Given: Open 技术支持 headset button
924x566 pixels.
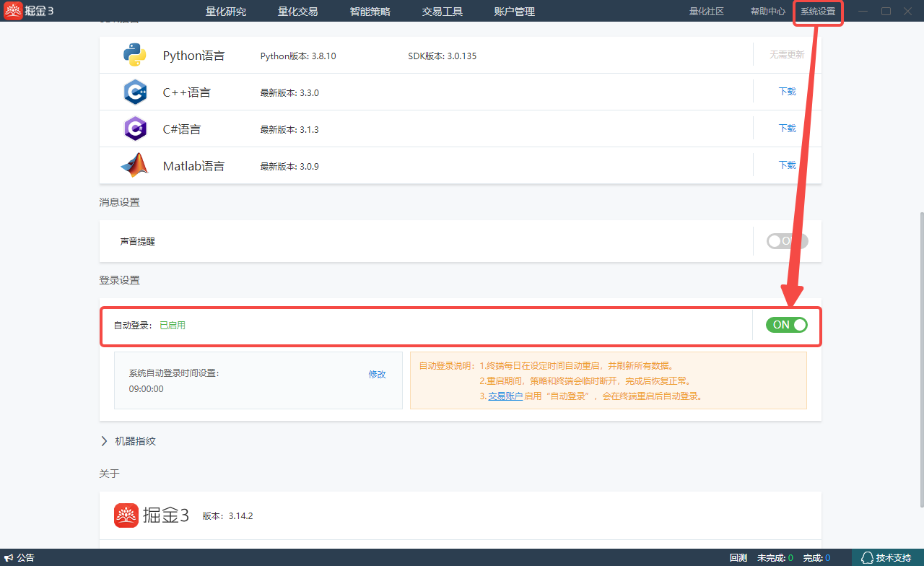Looking at the screenshot, I should tap(888, 558).
